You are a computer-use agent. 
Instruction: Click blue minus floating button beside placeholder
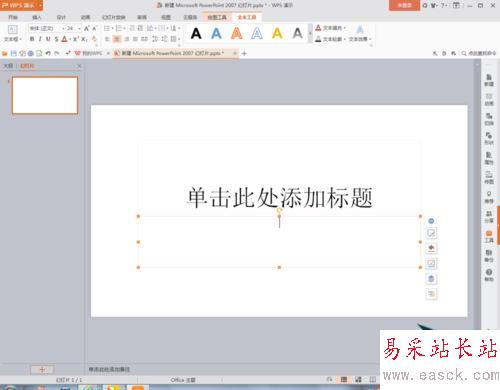(431, 221)
